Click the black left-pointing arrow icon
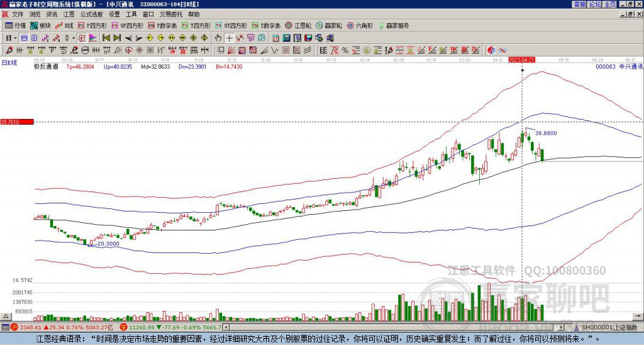The image size is (644, 345). [x=128, y=38]
